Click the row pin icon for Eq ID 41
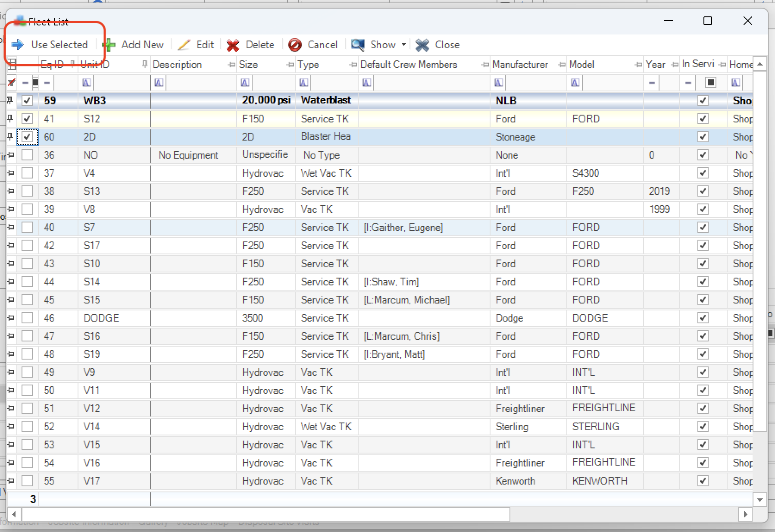The height and width of the screenshot is (532, 775). [10, 118]
